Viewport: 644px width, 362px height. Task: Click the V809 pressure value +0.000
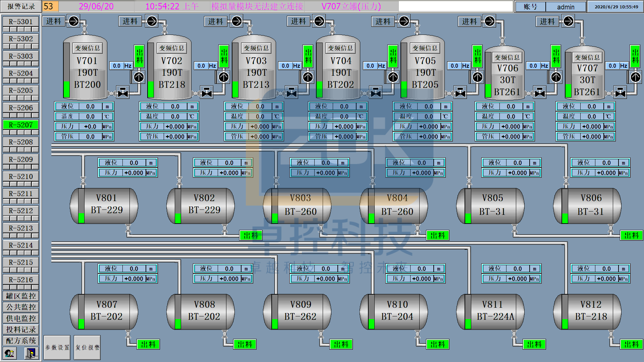[326, 279]
